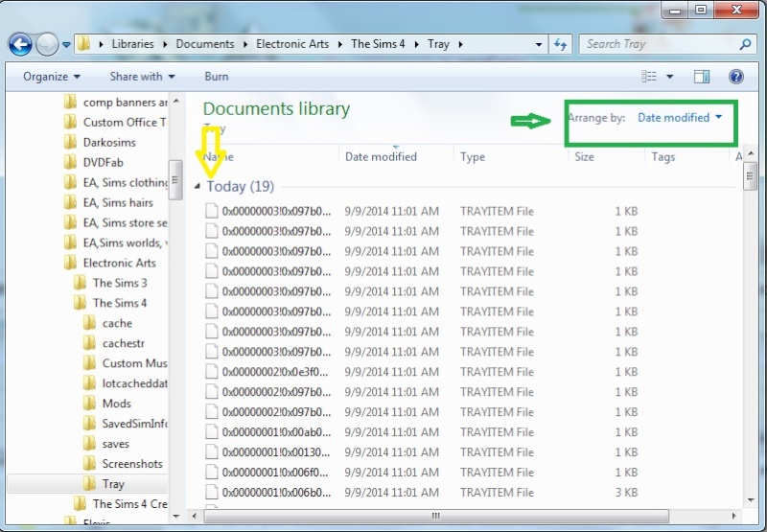Select the saves folder icon

click(90, 443)
